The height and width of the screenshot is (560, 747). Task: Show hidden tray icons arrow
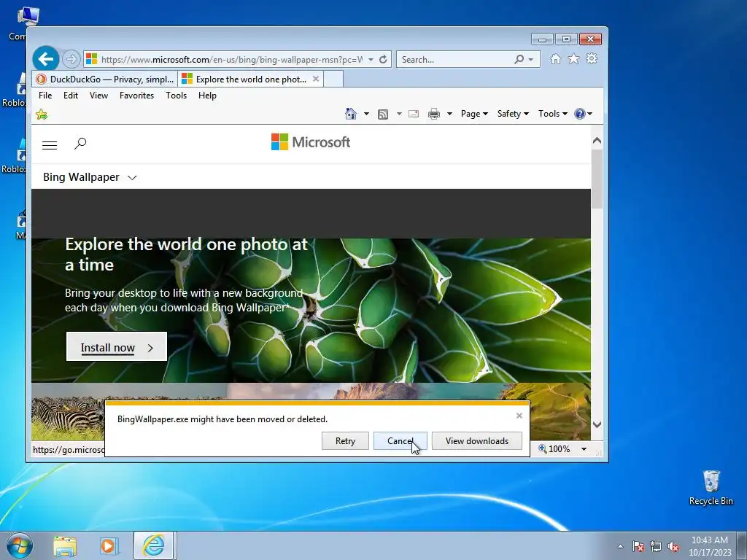pyautogui.click(x=620, y=546)
